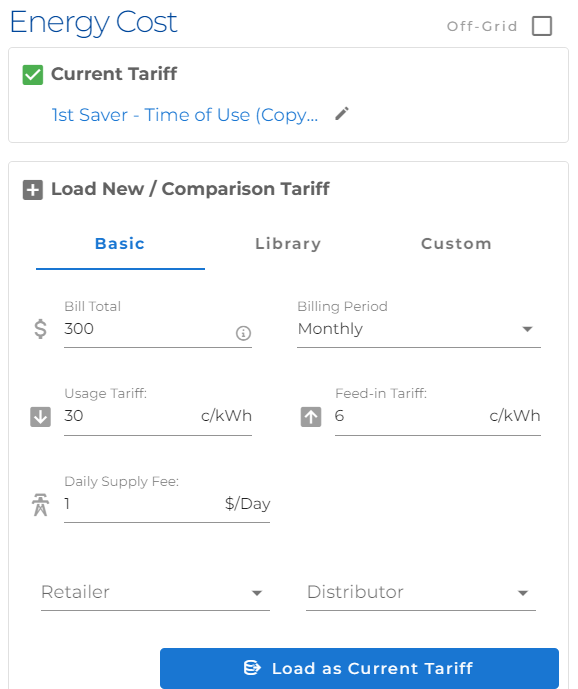The width and height of the screenshot is (578, 689).
Task: Uncheck the green Current Tariff checkbox
Action: 33,75
